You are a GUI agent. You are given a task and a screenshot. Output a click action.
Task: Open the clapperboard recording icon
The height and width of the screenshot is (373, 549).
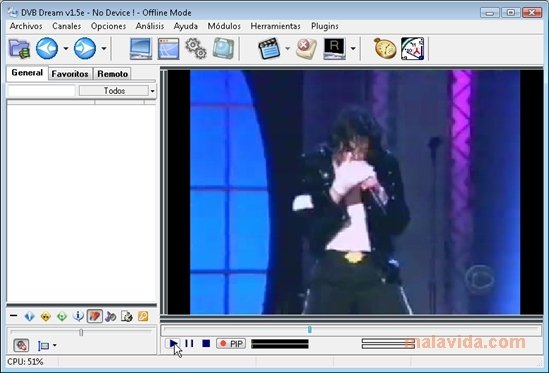click(269, 48)
